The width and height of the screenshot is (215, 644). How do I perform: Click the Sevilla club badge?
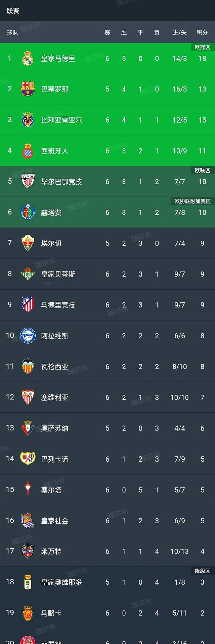(x=28, y=397)
